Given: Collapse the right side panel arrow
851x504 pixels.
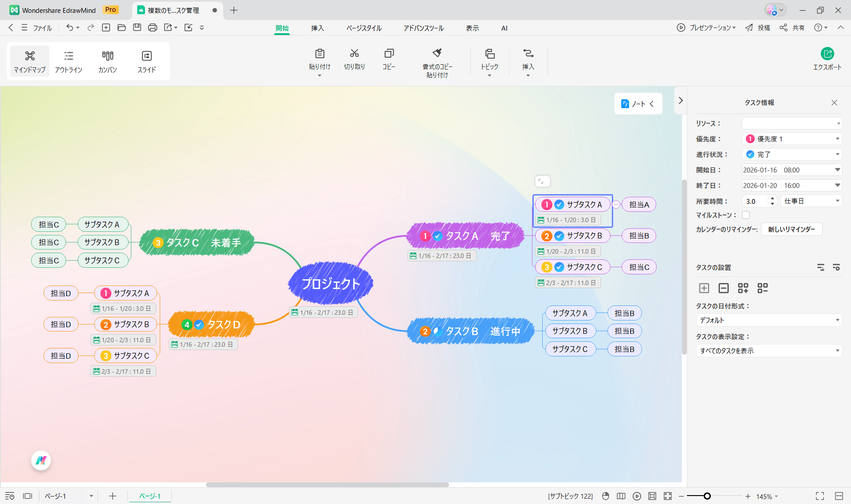Looking at the screenshot, I should point(681,101).
